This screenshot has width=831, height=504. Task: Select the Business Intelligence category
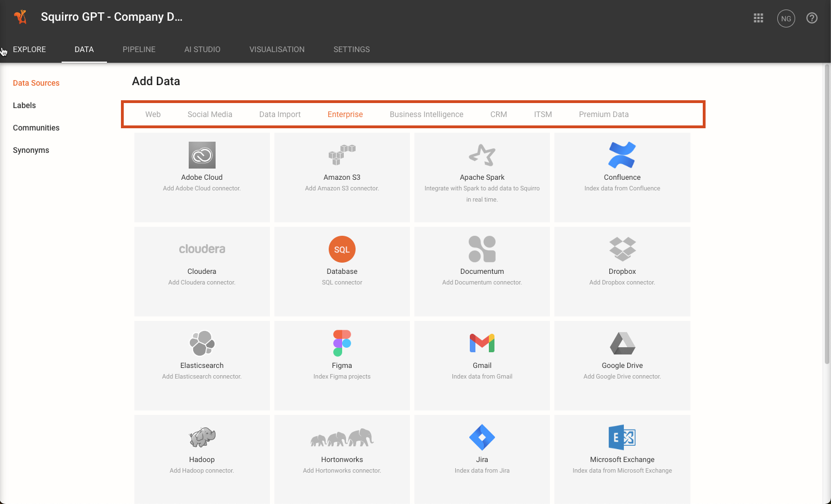[x=427, y=114]
